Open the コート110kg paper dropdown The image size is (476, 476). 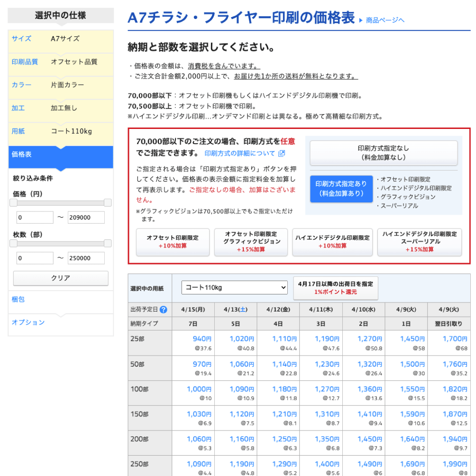click(x=235, y=287)
